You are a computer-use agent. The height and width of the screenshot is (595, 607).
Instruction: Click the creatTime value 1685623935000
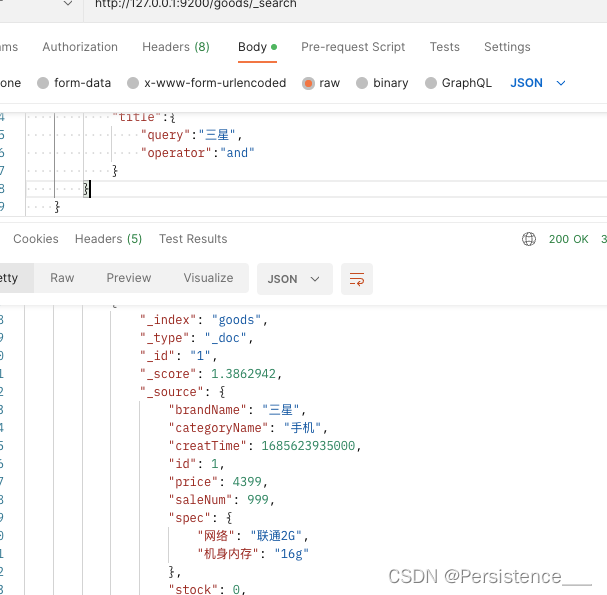[x=308, y=446]
